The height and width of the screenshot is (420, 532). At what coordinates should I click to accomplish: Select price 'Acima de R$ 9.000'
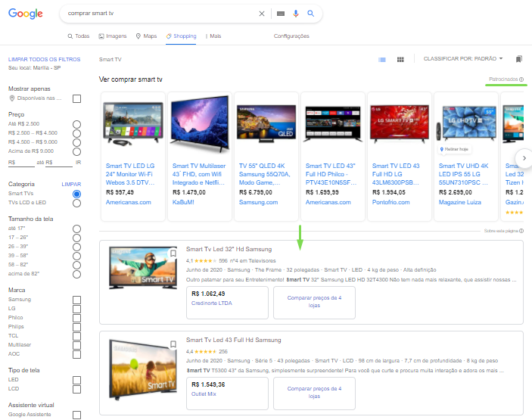click(x=76, y=151)
